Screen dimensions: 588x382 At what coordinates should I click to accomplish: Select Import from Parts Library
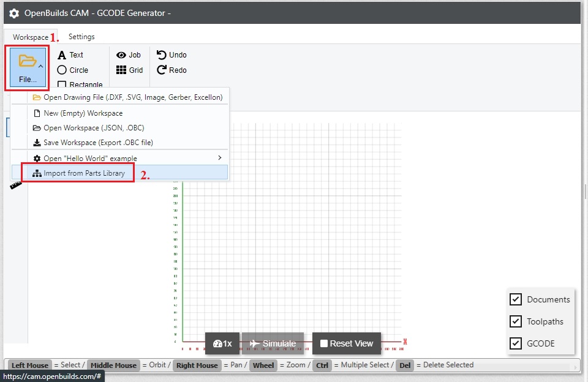coord(120,173)
